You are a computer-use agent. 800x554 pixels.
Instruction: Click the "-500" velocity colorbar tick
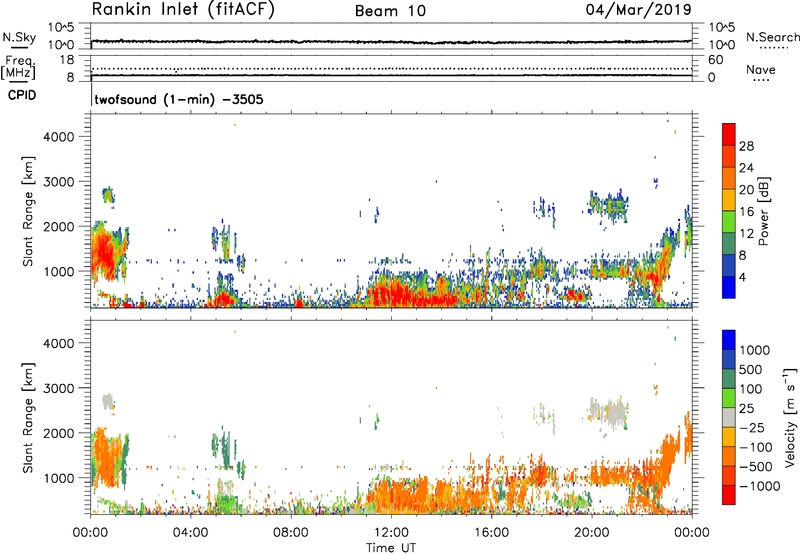tap(756, 467)
